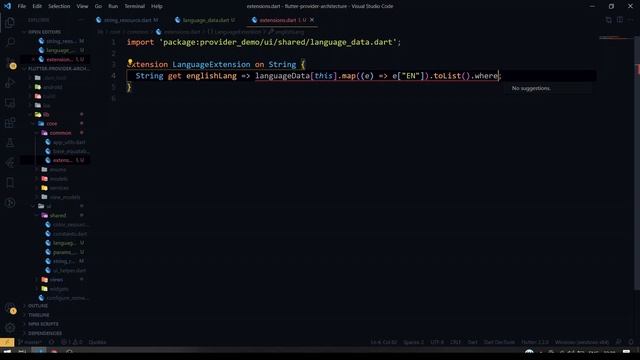
Task: Click the bookmarks icon in activity bar
Action: [10, 183]
